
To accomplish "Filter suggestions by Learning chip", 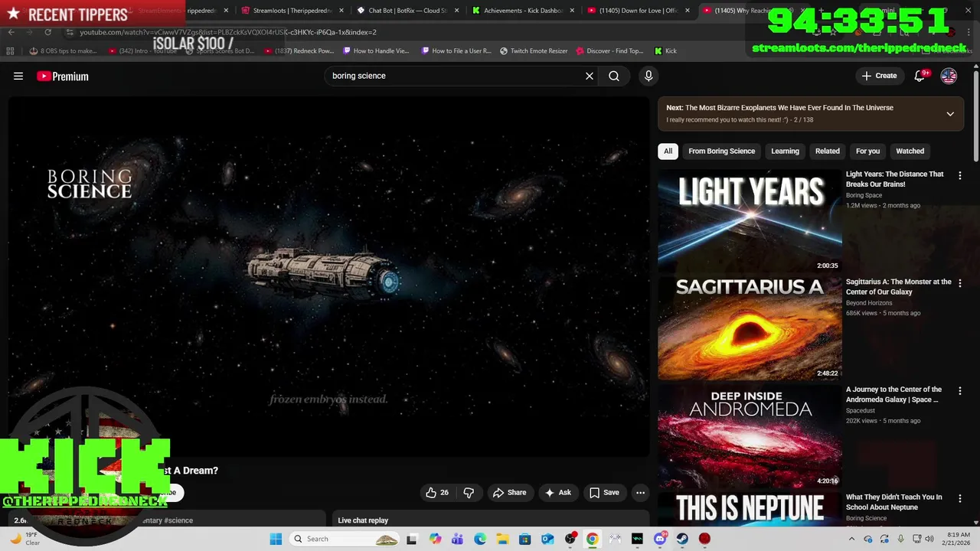I will tap(785, 151).
